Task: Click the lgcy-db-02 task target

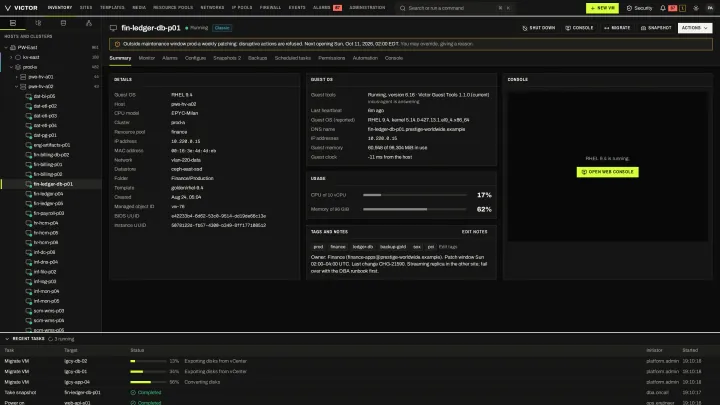Action: pos(75,361)
